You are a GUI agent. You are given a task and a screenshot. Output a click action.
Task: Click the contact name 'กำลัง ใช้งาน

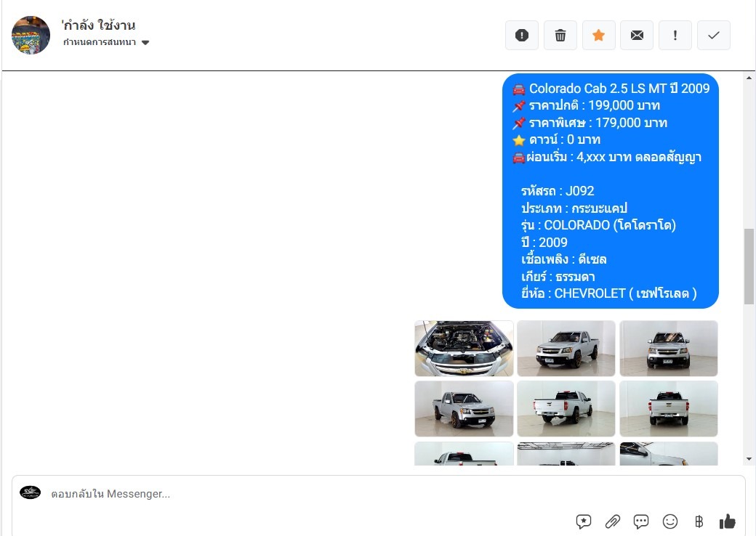[98, 25]
